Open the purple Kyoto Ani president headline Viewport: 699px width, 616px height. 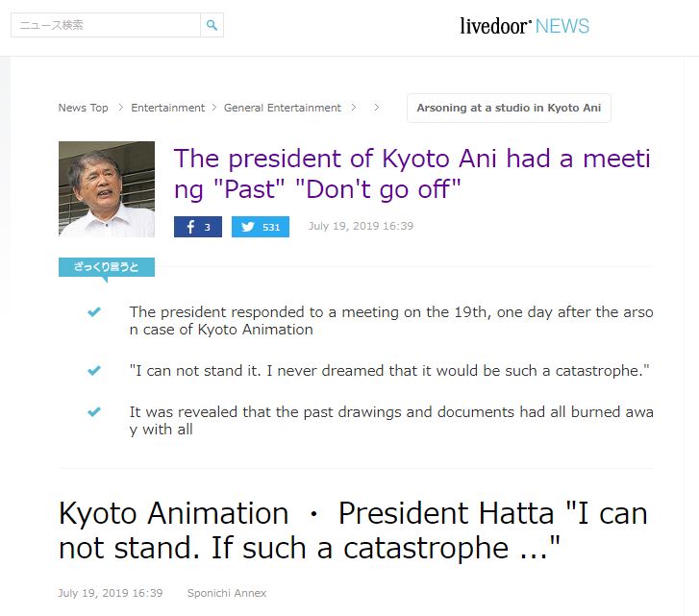pyautogui.click(x=412, y=174)
